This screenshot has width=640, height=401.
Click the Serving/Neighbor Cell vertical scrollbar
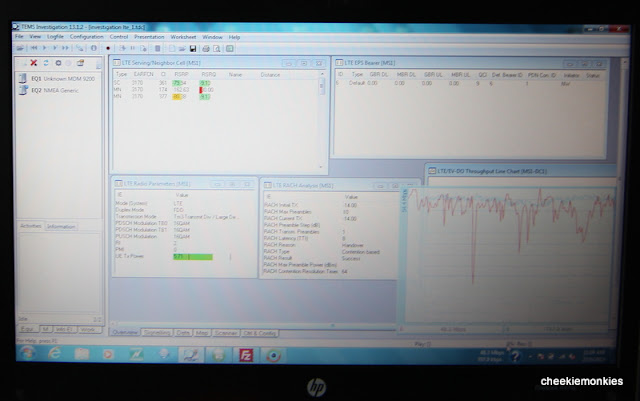click(x=322, y=120)
